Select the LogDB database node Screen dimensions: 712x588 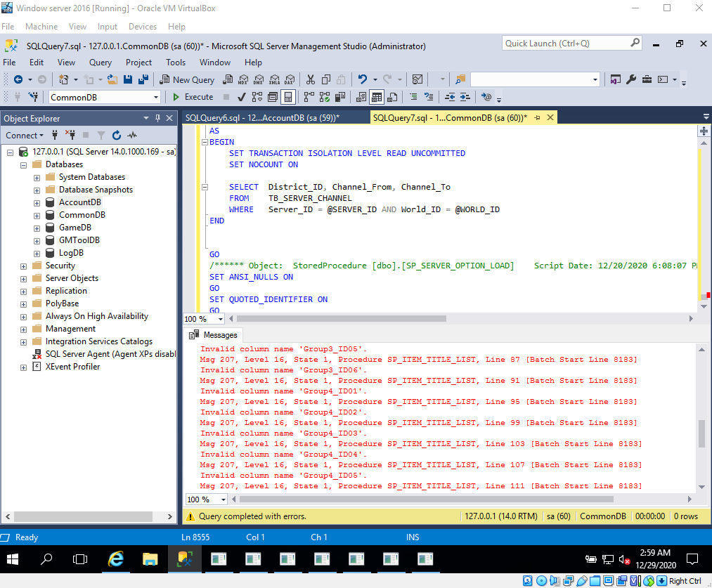71,253
